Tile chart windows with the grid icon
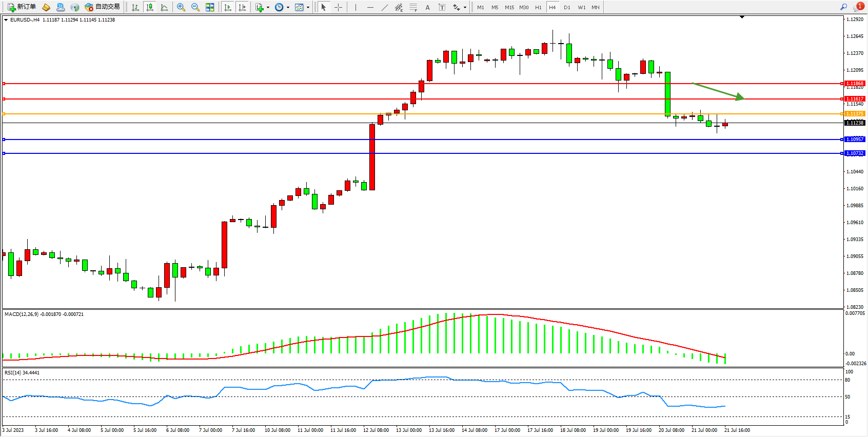Viewport: 868px width, 437px height. pos(210,7)
